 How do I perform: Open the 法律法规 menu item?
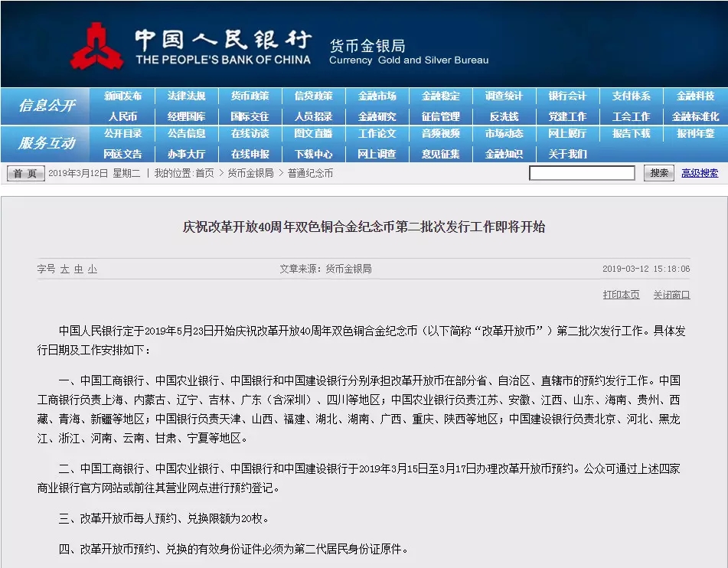tap(186, 96)
